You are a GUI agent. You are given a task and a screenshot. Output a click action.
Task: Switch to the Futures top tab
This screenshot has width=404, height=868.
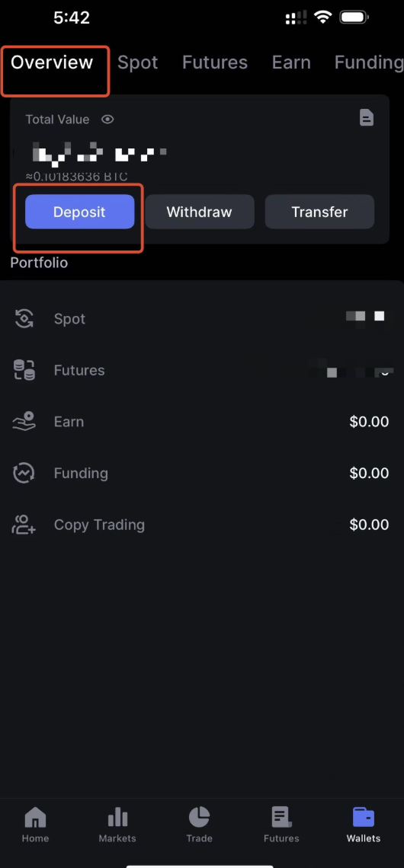point(214,62)
